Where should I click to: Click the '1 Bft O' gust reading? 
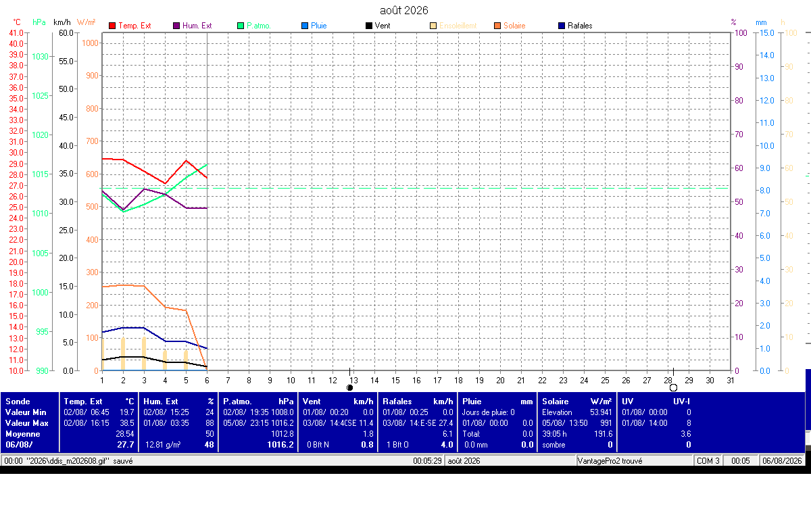(x=399, y=445)
